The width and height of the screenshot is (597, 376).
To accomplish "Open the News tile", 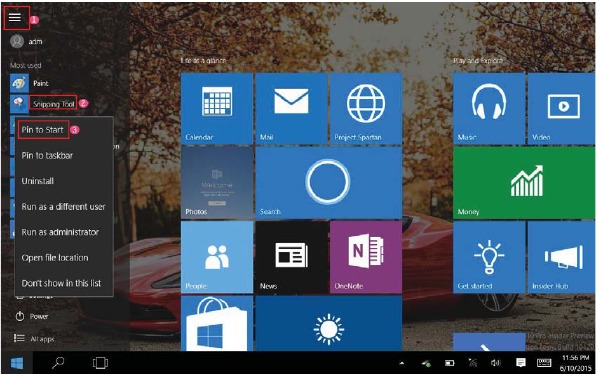I will pos(291,257).
